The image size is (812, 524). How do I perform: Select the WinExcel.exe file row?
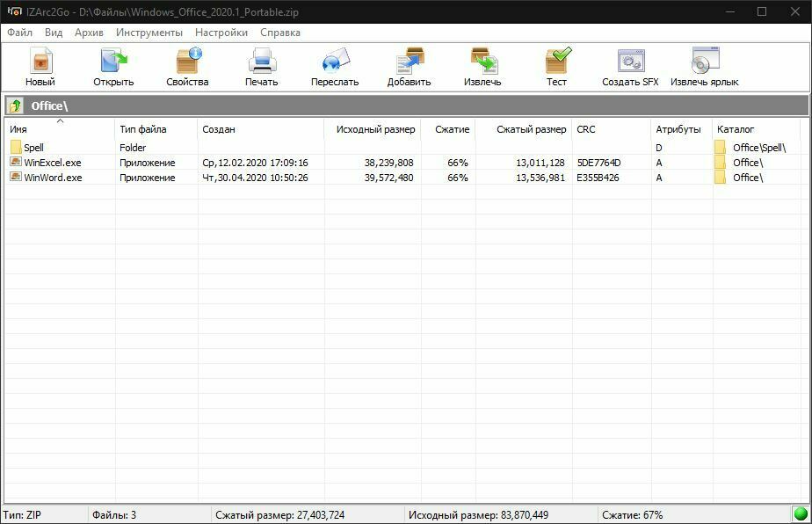point(52,163)
